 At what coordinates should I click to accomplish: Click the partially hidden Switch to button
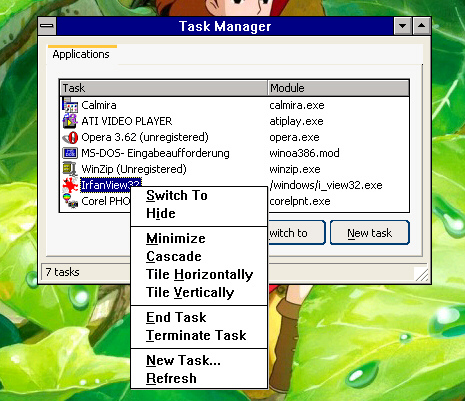[x=296, y=233]
